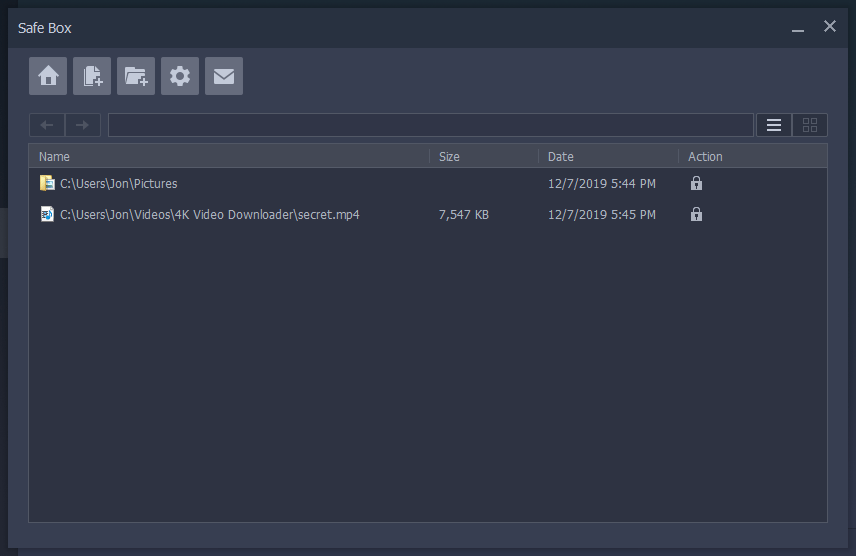This screenshot has width=856, height=556.
Task: Sort by the Size column header
Action: [484, 156]
